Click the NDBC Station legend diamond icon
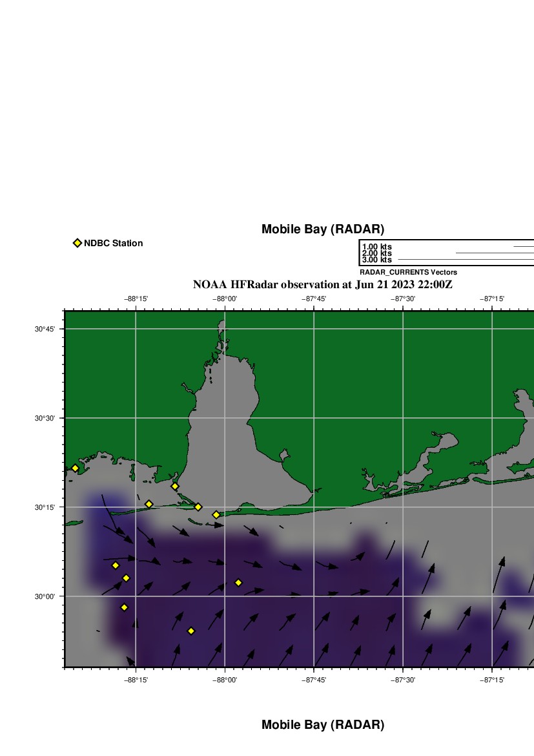 pos(77,243)
